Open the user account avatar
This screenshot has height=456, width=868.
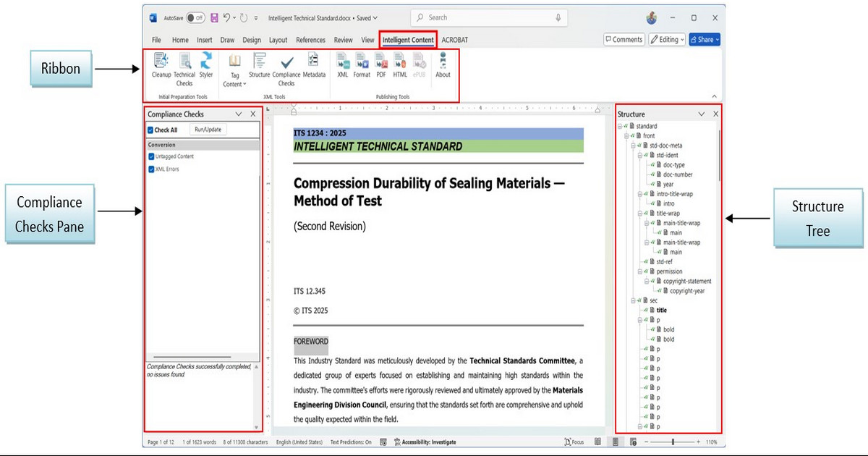pos(651,17)
